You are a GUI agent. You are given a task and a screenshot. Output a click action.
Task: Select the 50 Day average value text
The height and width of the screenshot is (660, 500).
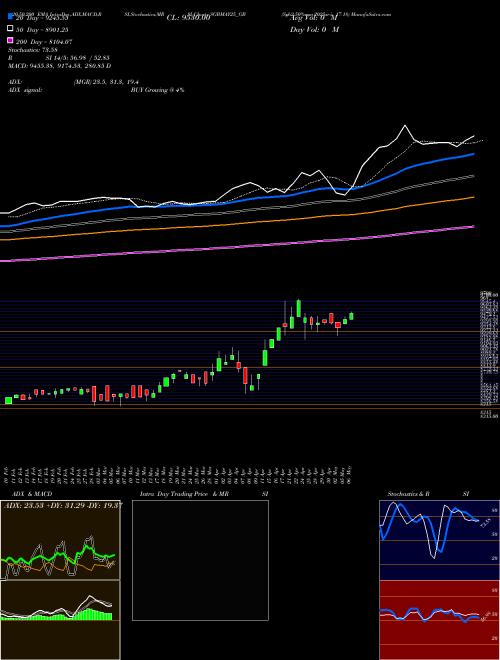coord(42,30)
